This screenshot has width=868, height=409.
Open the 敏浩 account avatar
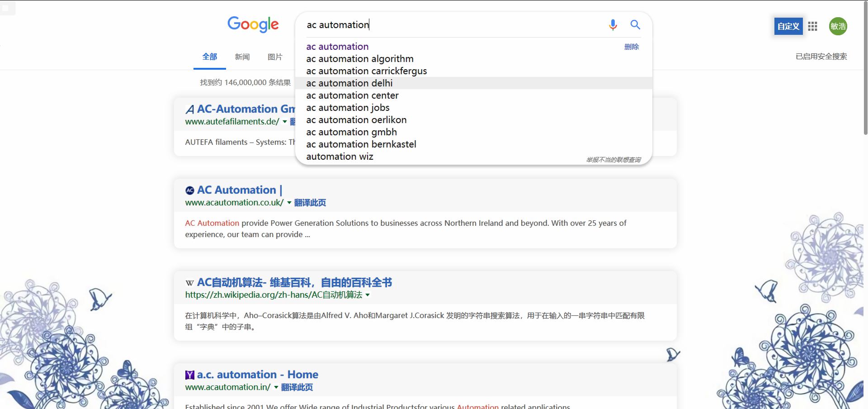(x=838, y=26)
